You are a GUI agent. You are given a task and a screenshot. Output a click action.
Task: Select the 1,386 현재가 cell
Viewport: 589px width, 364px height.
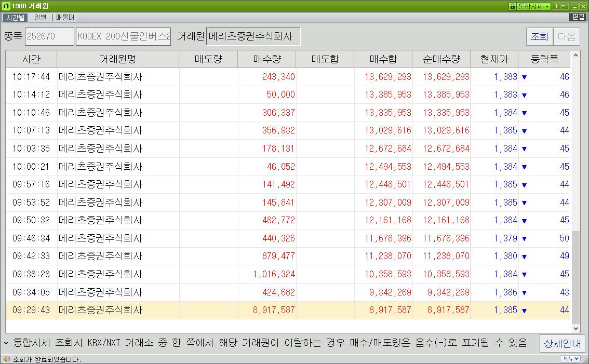(494, 292)
